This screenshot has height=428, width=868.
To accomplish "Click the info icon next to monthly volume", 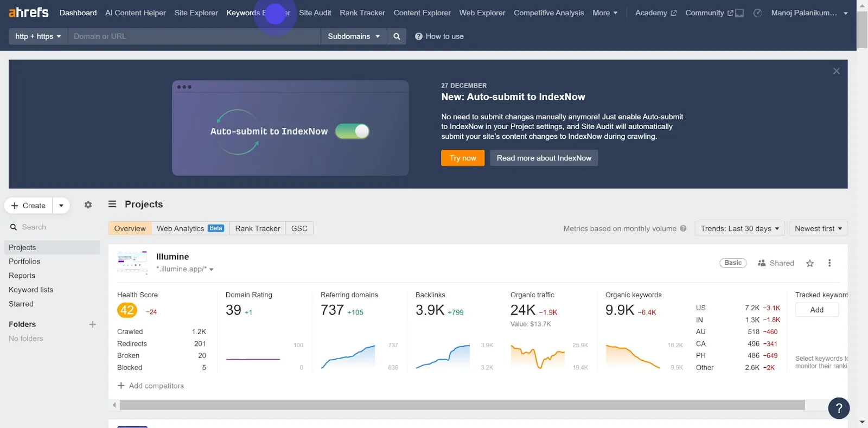I will pos(683,228).
